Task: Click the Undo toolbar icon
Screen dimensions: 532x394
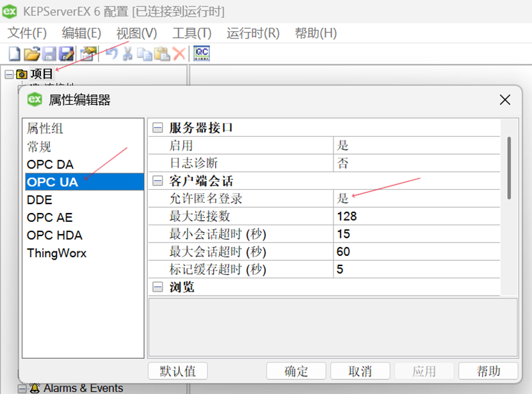Action: pos(111,54)
